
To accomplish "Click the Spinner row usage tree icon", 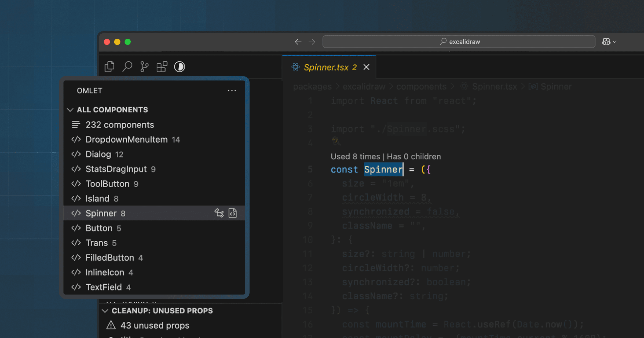I will pos(219,213).
